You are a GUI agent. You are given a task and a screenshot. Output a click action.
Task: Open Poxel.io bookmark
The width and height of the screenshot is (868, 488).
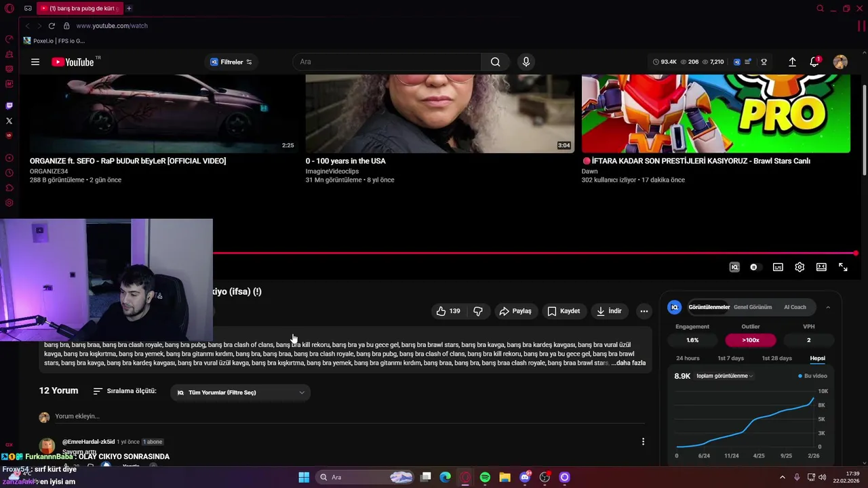tap(54, 41)
